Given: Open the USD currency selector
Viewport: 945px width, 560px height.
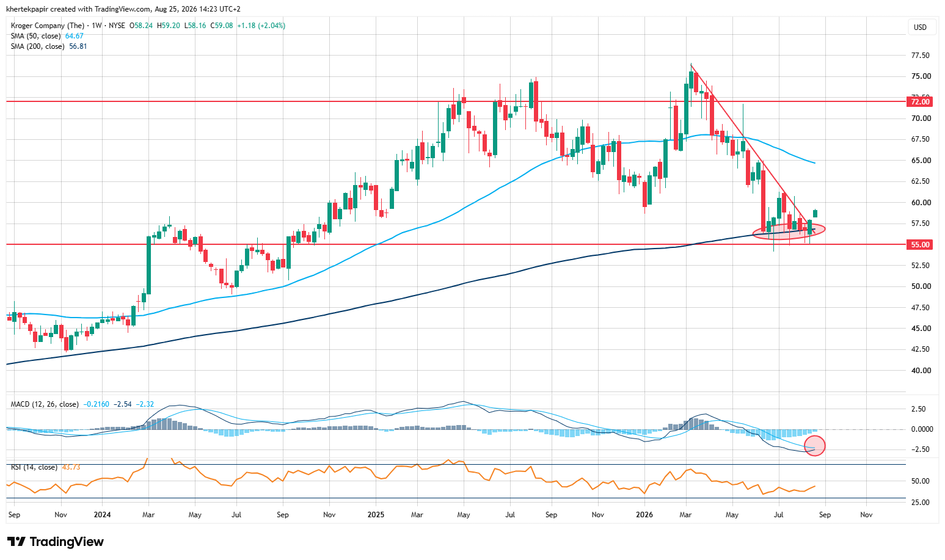Looking at the screenshot, I should click(920, 27).
